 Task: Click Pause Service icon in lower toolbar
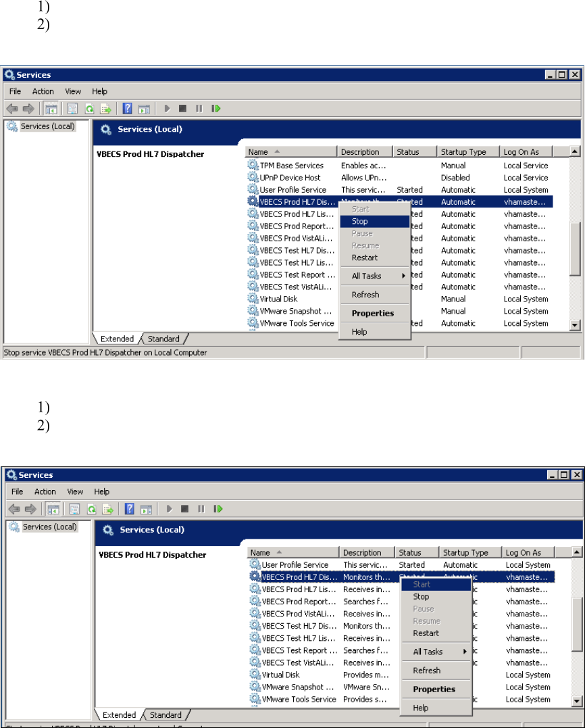pos(201,509)
